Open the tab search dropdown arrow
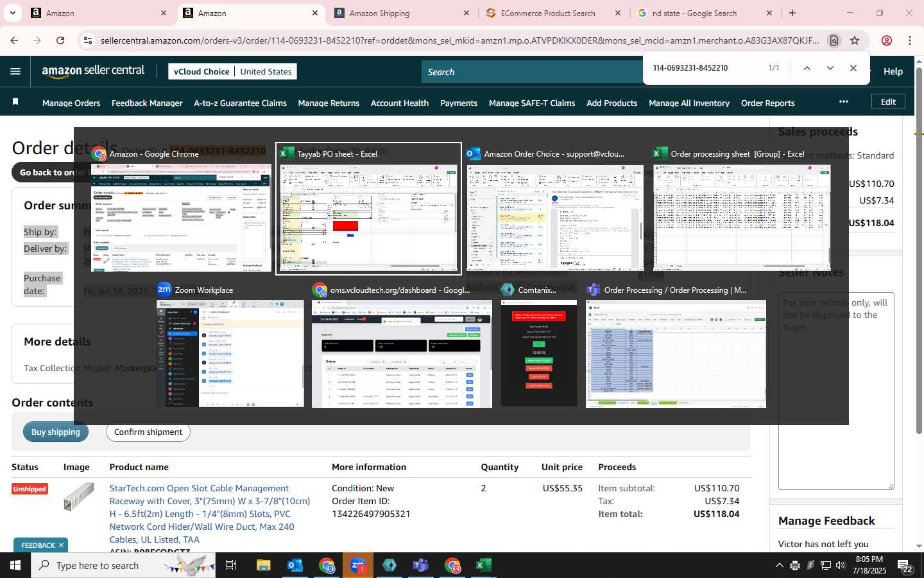This screenshot has width=924, height=578. click(x=12, y=13)
